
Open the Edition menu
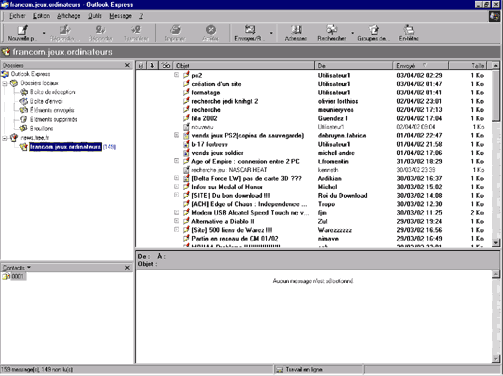point(41,16)
